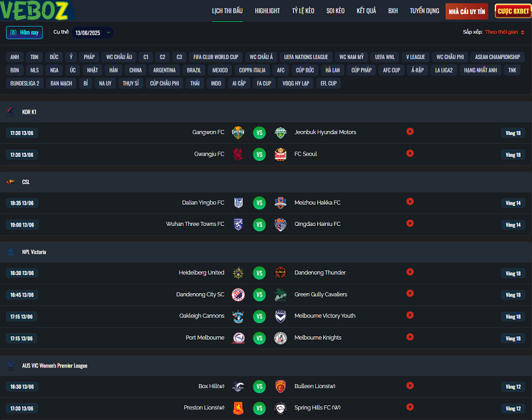Click the Melbourne Victory Youth crest
Image resolution: width=532 pixels, height=420 pixels.
[x=281, y=316]
